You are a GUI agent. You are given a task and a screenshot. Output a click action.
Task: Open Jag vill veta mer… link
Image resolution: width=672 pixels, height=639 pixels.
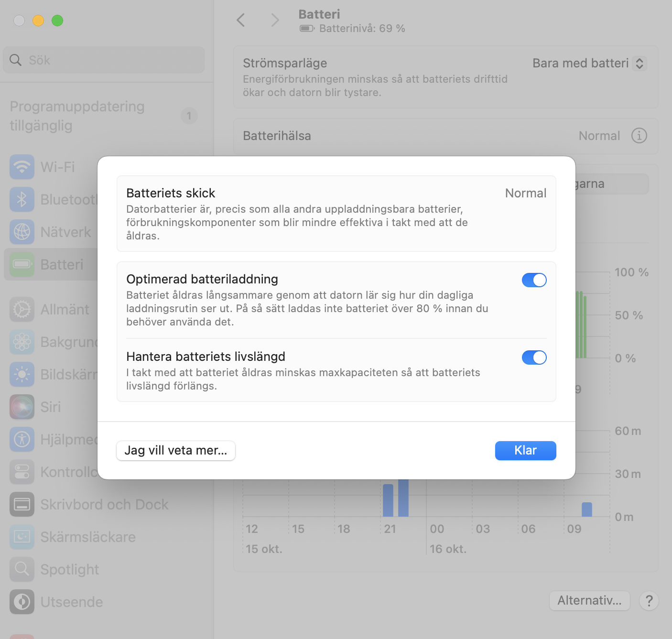click(x=176, y=450)
